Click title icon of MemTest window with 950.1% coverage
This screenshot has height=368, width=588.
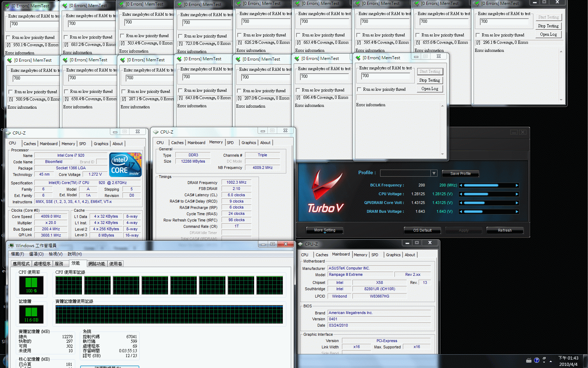tap(7, 6)
